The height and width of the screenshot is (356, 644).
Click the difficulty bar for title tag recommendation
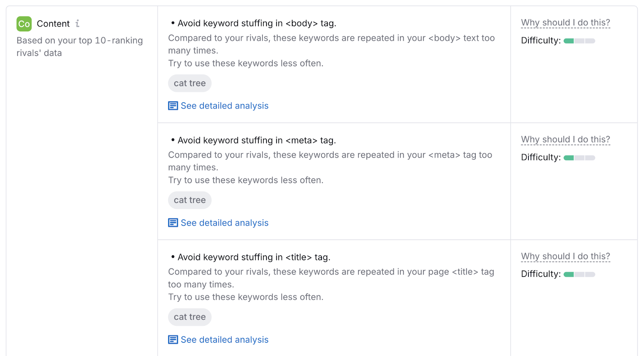pos(579,274)
